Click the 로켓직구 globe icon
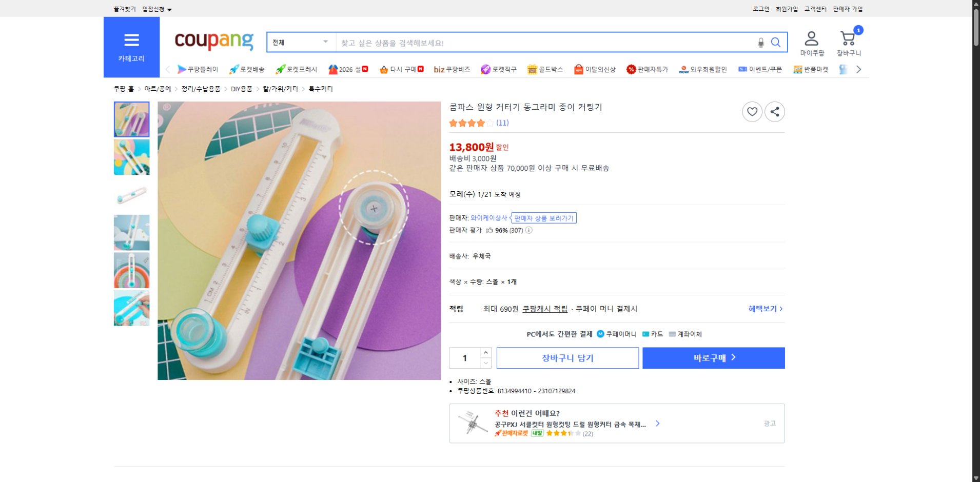Viewport: 980px width, 482px height. [x=485, y=69]
